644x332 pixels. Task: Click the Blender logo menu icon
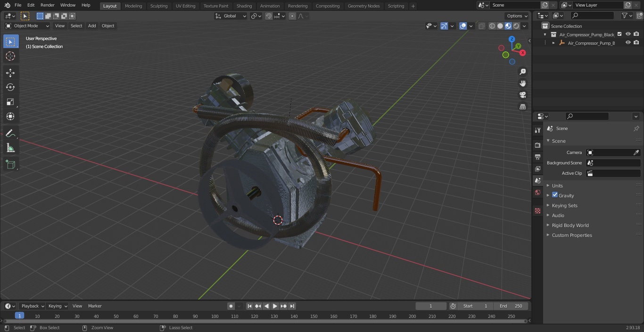(x=7, y=5)
